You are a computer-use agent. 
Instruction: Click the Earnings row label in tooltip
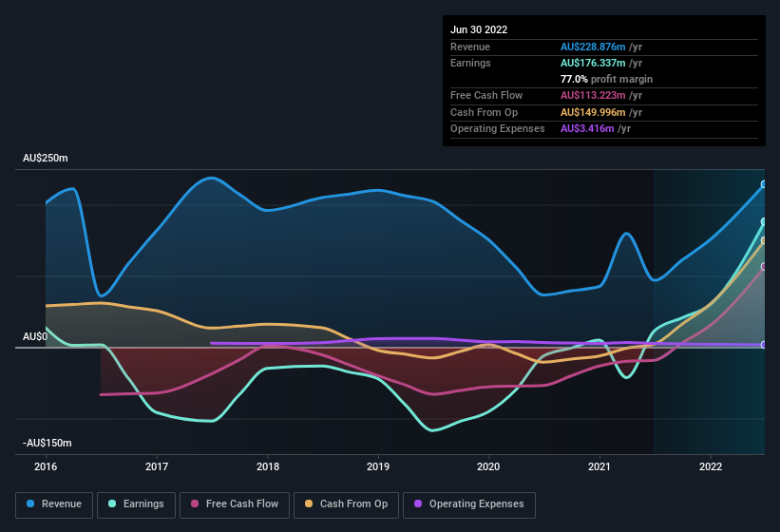(x=470, y=63)
